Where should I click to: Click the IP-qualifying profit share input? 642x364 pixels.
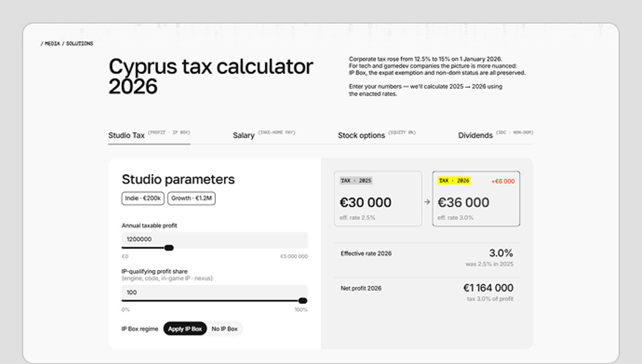pos(215,292)
